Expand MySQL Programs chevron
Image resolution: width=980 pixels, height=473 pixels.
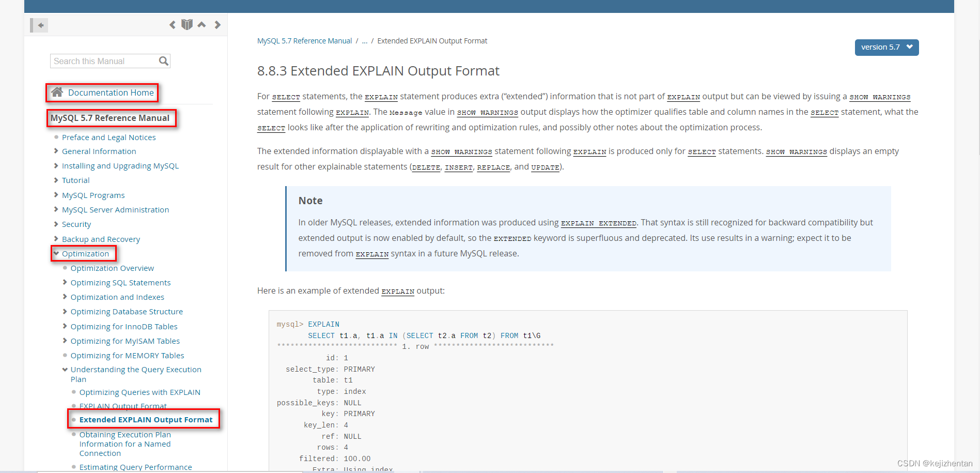[x=56, y=195]
